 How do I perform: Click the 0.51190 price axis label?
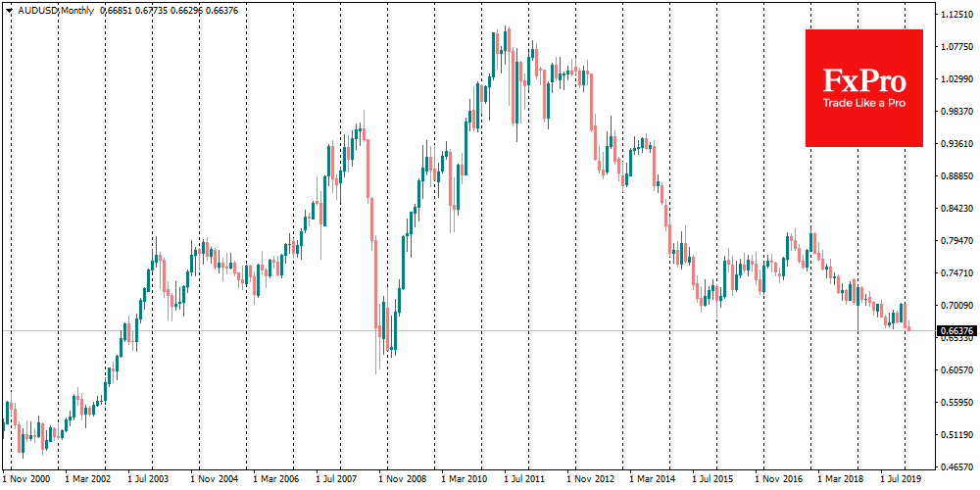955,434
